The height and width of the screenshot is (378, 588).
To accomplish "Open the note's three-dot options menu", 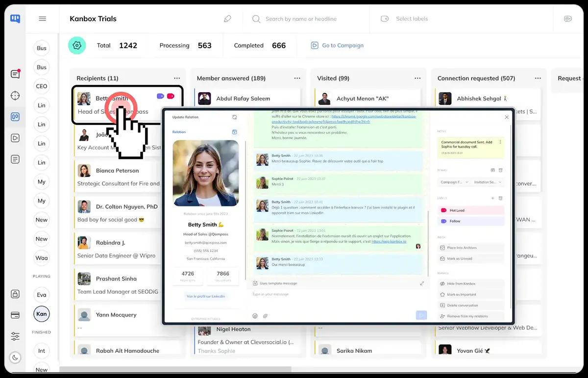I will tap(500, 142).
